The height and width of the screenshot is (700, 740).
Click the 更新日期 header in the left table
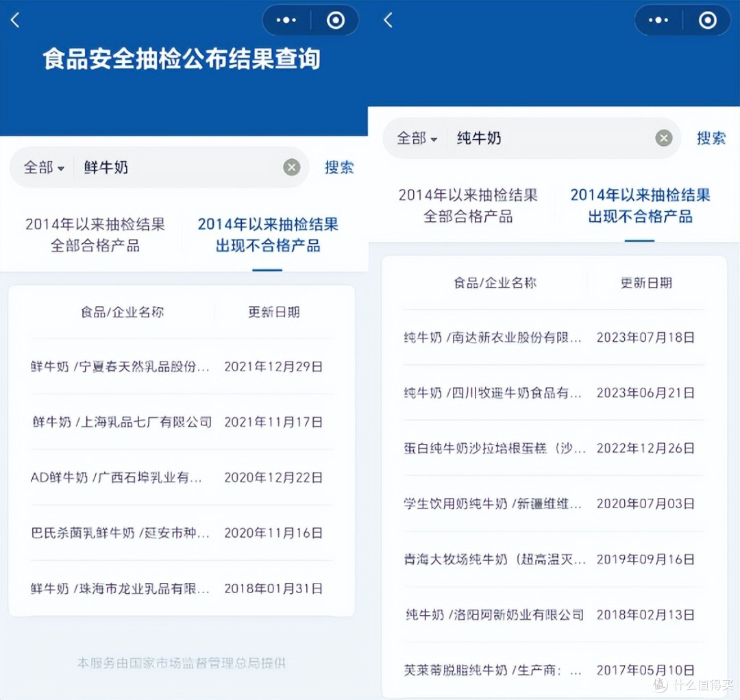point(273,312)
